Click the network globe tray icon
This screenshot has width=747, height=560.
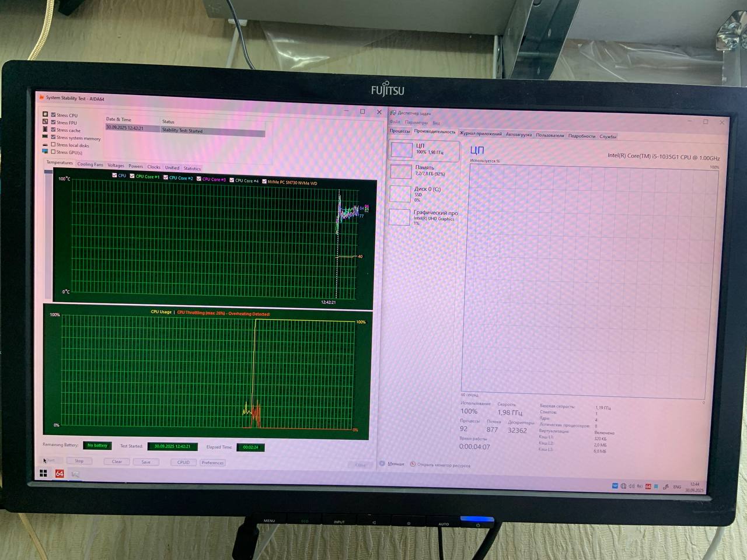623,486
